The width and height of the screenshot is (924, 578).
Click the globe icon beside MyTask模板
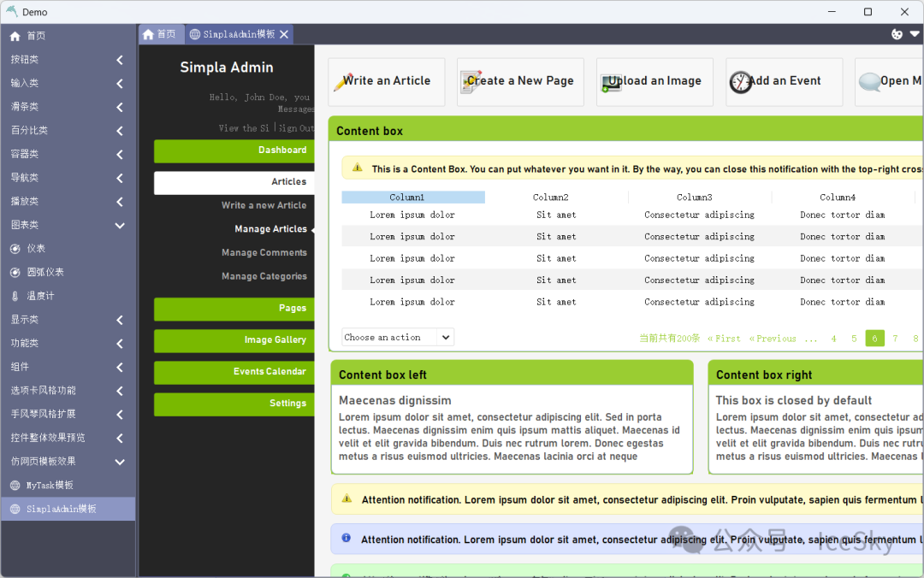point(15,485)
